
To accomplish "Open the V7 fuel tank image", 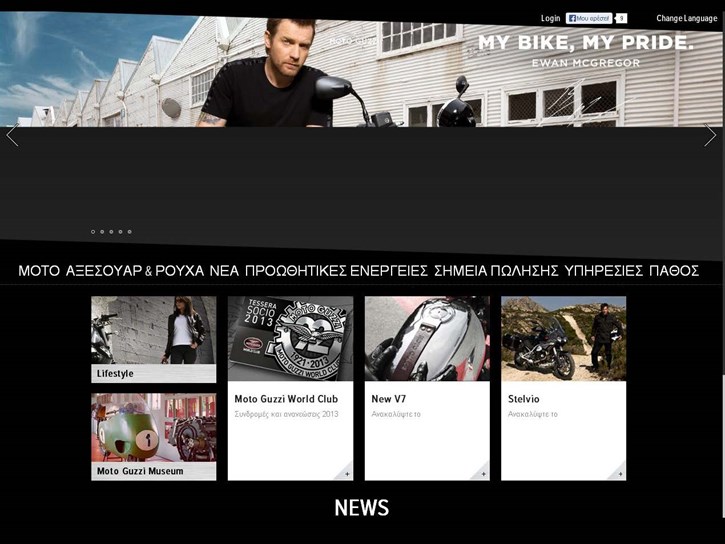I will (427, 339).
